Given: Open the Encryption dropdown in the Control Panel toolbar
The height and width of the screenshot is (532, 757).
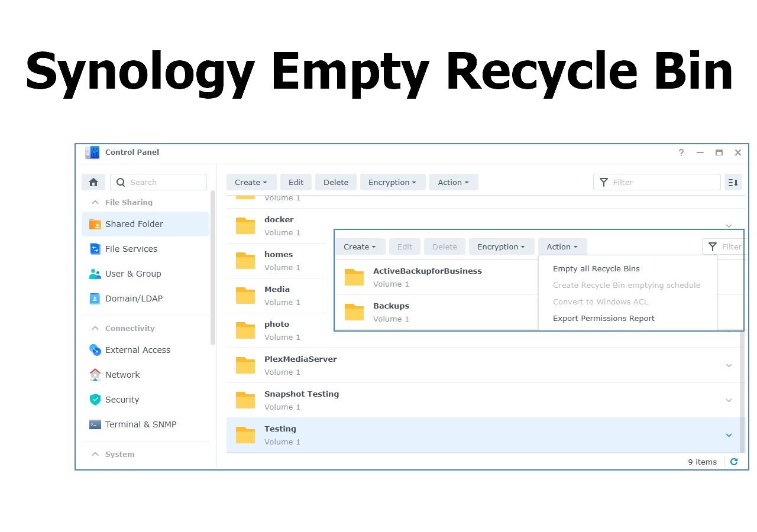Looking at the screenshot, I should tap(393, 183).
